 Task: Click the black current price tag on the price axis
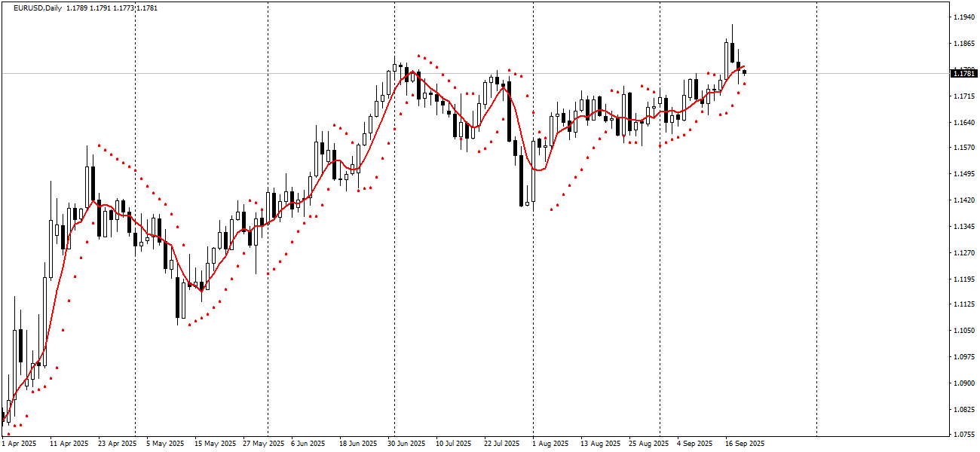pos(964,73)
